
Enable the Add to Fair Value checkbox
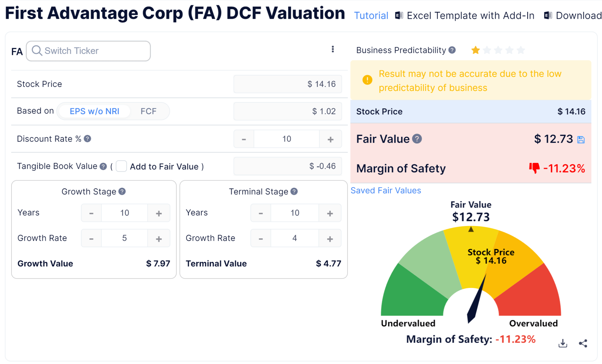[x=121, y=166]
